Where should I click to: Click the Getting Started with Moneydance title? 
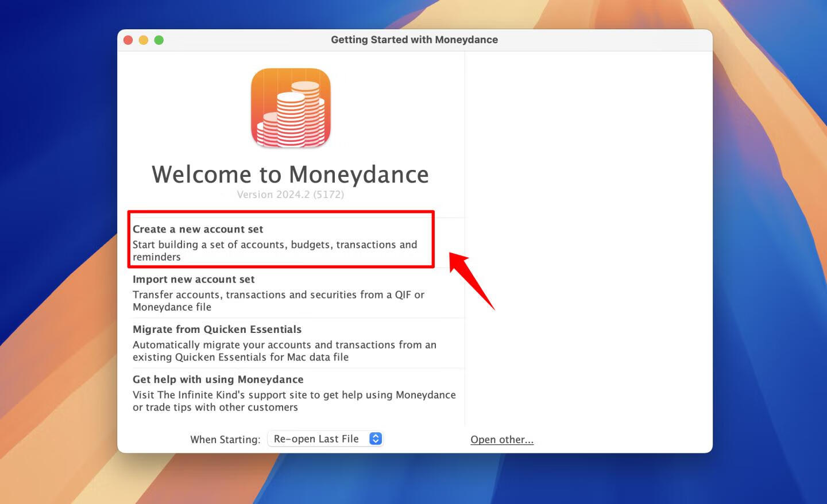(414, 40)
